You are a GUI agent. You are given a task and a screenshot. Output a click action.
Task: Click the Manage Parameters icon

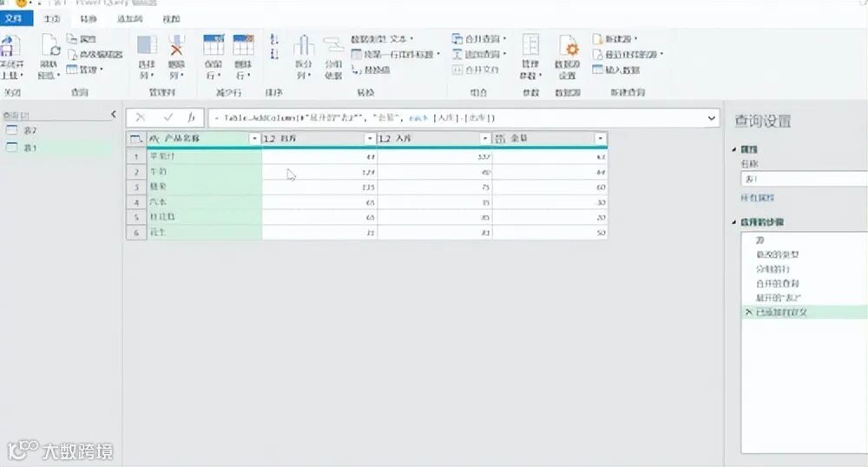(530, 45)
